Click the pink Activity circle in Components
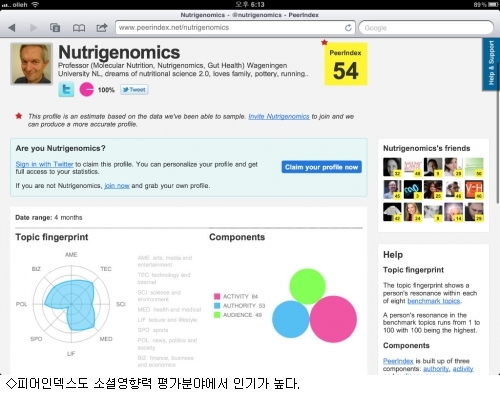The height and width of the screenshot is (395, 500). tap(333, 319)
